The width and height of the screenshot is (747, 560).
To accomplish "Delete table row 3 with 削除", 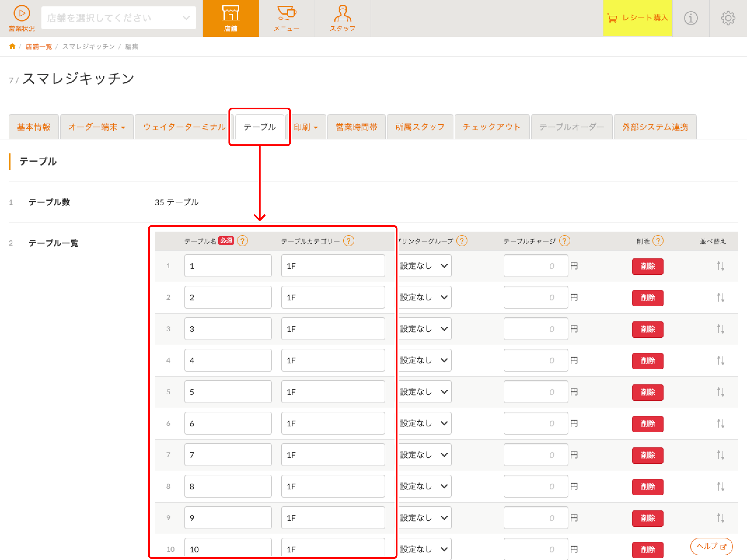I will point(648,330).
